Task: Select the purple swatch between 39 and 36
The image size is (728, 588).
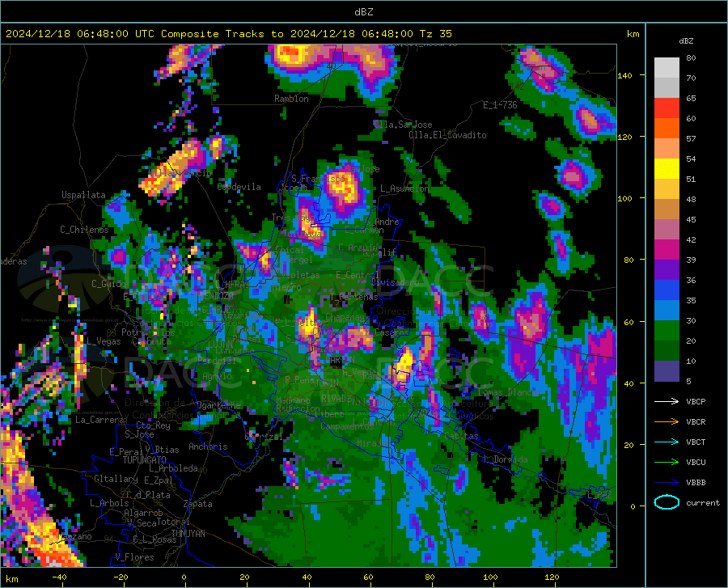Action: click(667, 270)
